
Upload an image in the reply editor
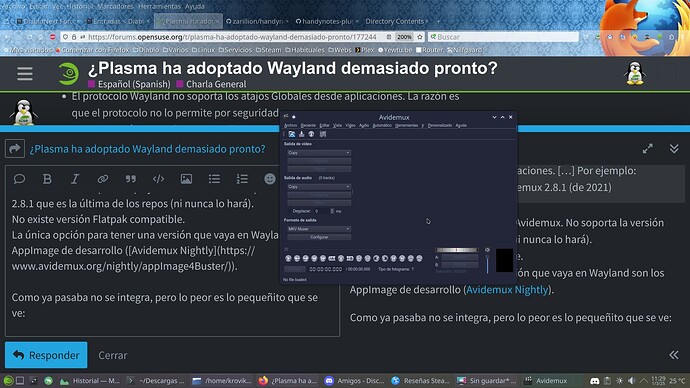tap(186, 179)
